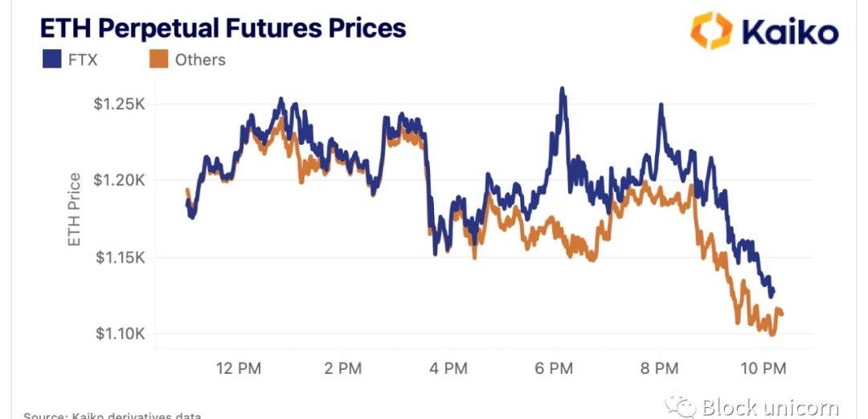Click the 6 PM x-axis tick label
868x419 pixels.
point(554,368)
